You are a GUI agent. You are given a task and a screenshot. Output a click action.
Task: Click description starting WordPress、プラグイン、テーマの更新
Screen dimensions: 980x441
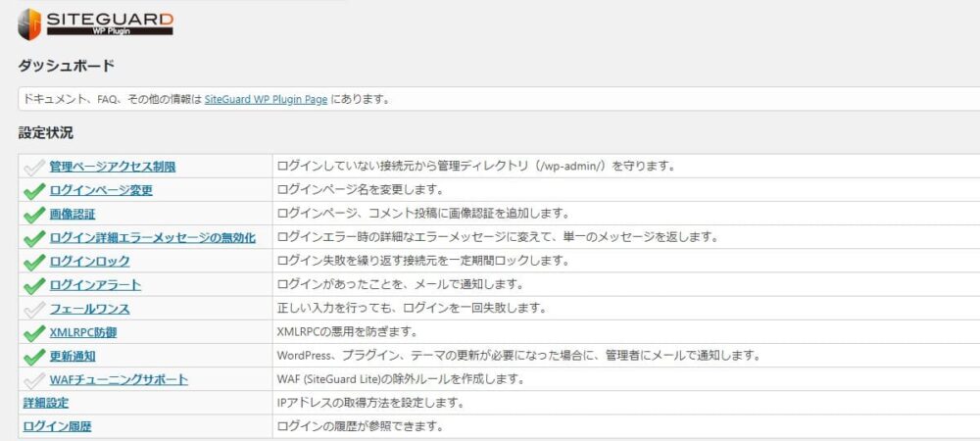pos(519,356)
